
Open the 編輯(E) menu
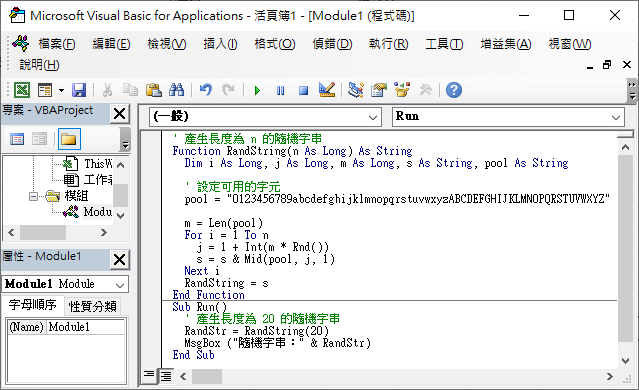pos(111,44)
